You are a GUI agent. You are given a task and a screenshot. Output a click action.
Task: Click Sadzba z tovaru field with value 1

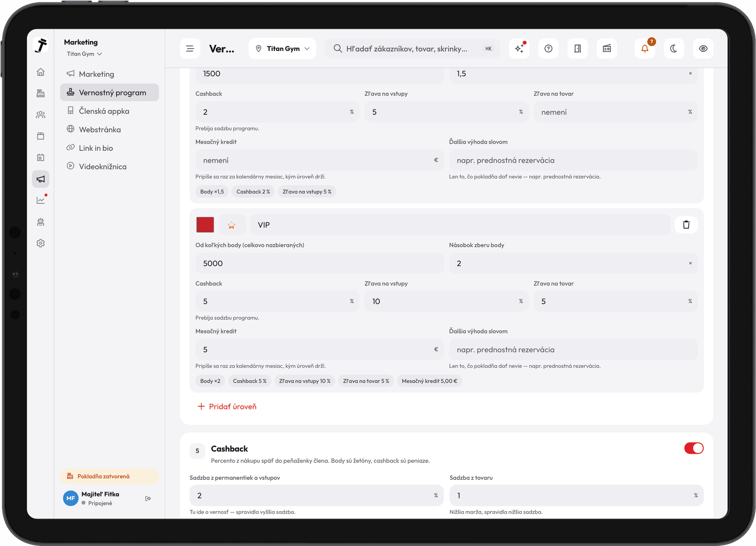(576, 495)
